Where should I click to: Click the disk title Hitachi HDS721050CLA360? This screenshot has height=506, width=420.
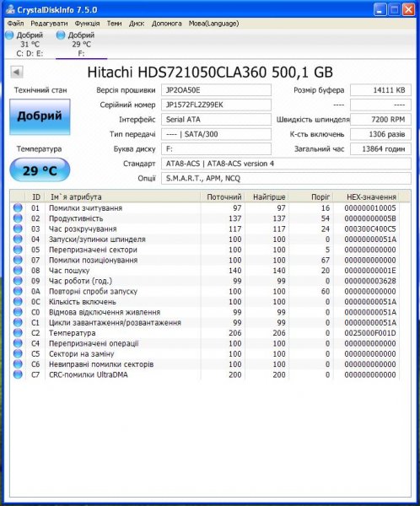(210, 72)
